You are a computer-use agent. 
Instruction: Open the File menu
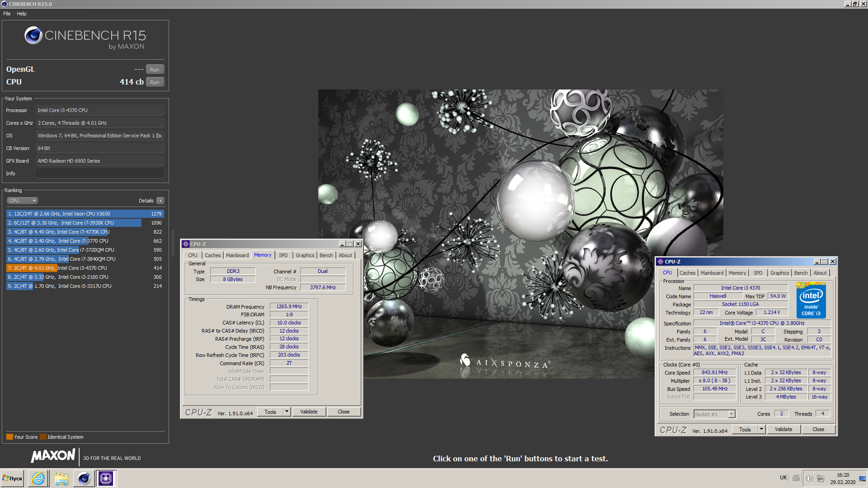(x=7, y=14)
